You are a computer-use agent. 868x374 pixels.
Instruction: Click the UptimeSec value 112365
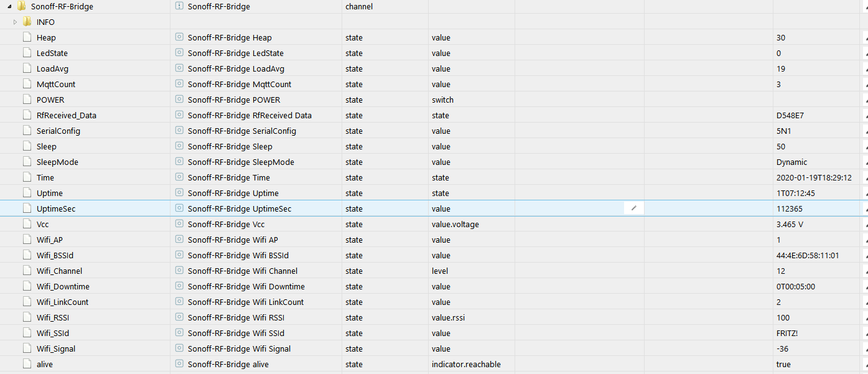[x=790, y=208]
